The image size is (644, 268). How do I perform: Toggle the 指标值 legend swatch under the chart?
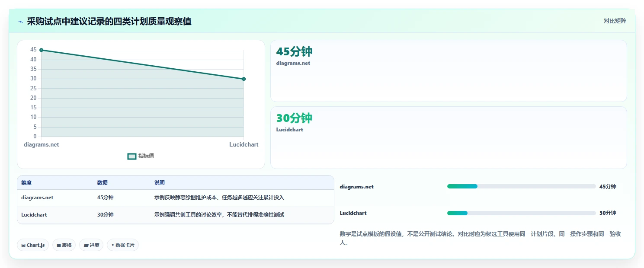(x=132, y=156)
